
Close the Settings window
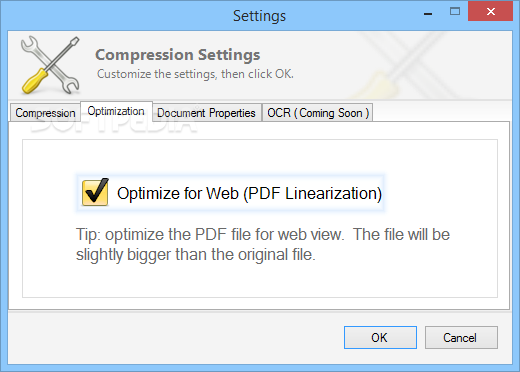tap(490, 12)
